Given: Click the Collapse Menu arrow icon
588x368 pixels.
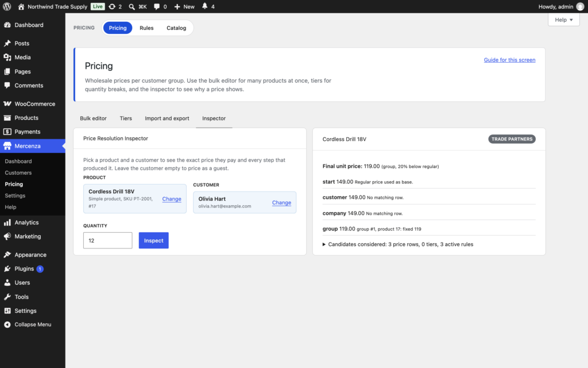Looking at the screenshot, I should point(7,324).
